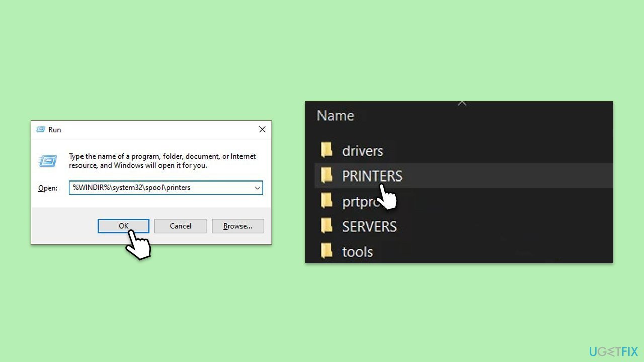Image resolution: width=644 pixels, height=362 pixels.
Task: Select the prtprocs folder icon
Action: [327, 200]
